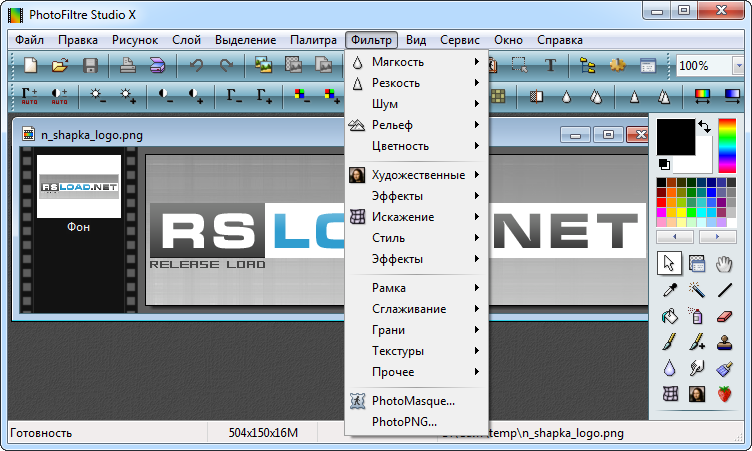Select the Text tool T icon

550,65
